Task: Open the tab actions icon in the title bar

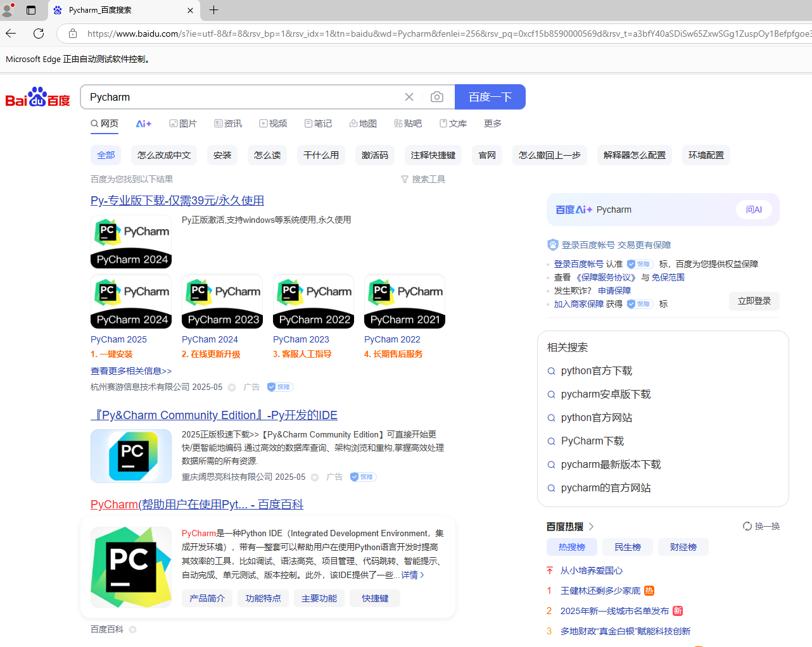Action: tap(31, 10)
